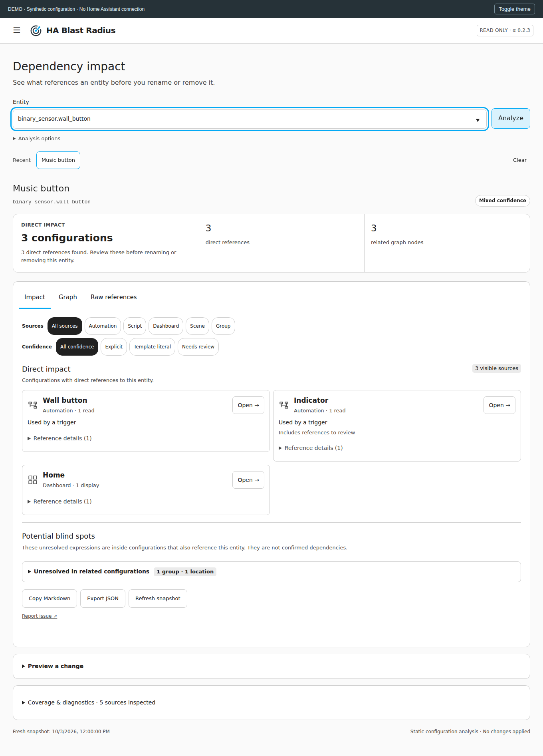
Task: Click the Indicator automation icon
Action: tap(284, 405)
